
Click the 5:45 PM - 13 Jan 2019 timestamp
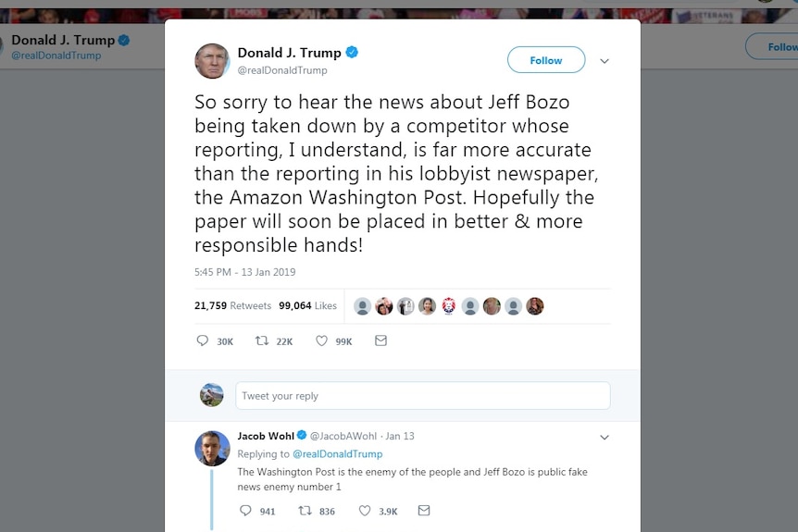click(x=244, y=272)
